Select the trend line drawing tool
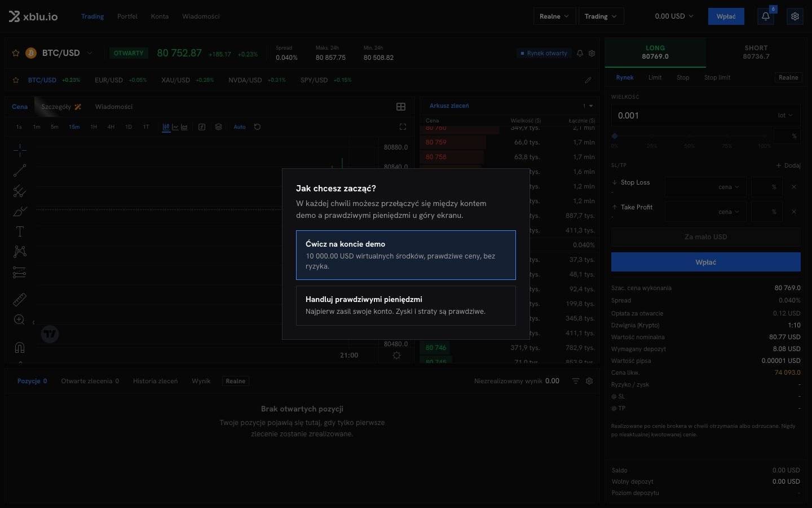 click(x=20, y=170)
